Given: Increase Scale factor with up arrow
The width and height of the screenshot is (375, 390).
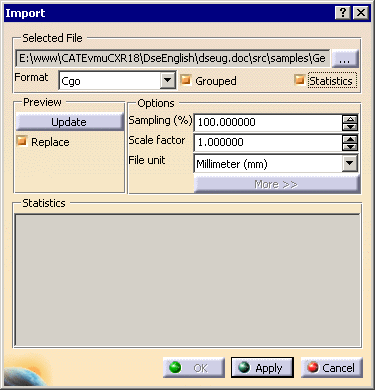Looking at the screenshot, I should coord(350,139).
